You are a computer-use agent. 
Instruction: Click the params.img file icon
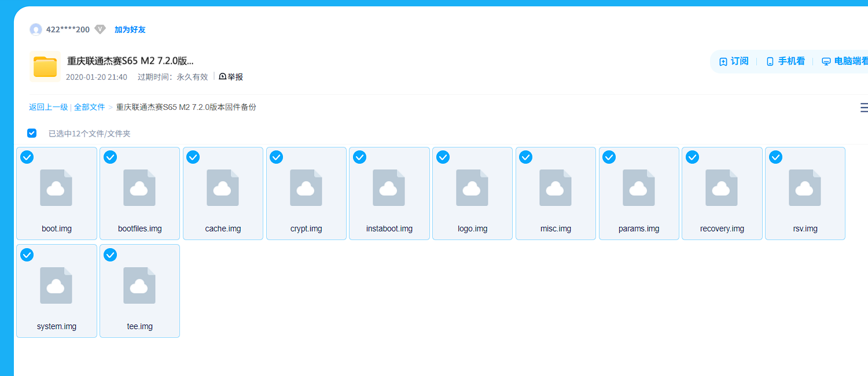point(639,187)
